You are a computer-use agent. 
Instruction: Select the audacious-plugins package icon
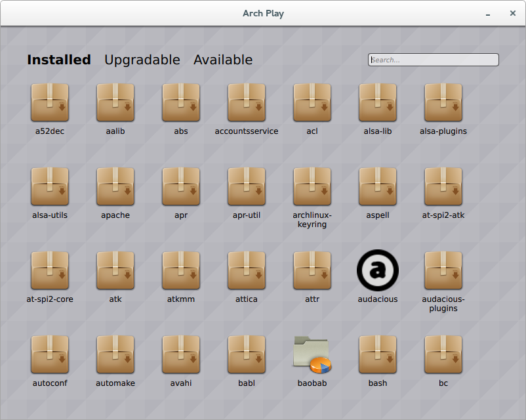443,270
